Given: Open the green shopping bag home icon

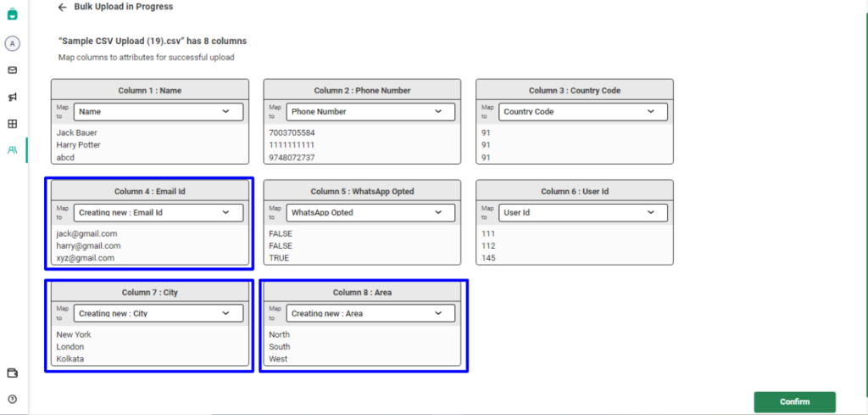Looking at the screenshot, I should tap(13, 14).
